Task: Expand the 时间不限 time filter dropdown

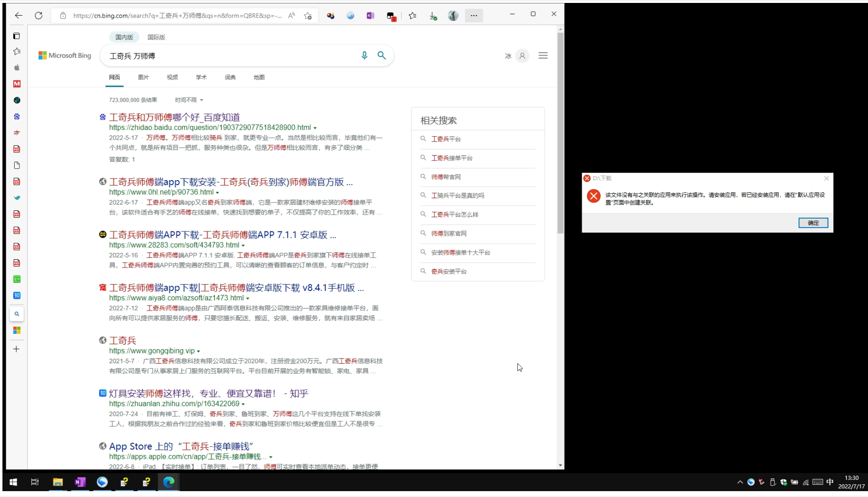Action: click(189, 100)
